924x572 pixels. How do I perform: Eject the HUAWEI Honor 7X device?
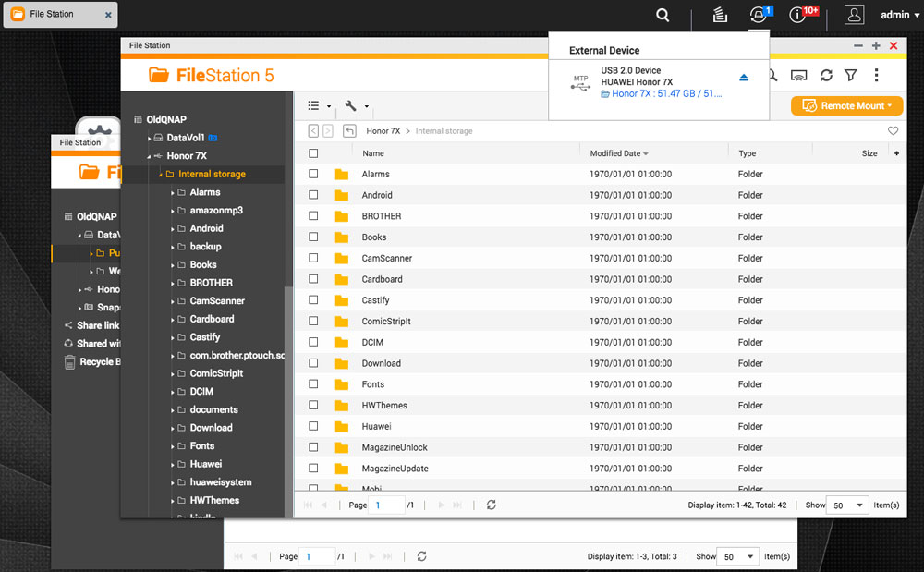coord(744,78)
